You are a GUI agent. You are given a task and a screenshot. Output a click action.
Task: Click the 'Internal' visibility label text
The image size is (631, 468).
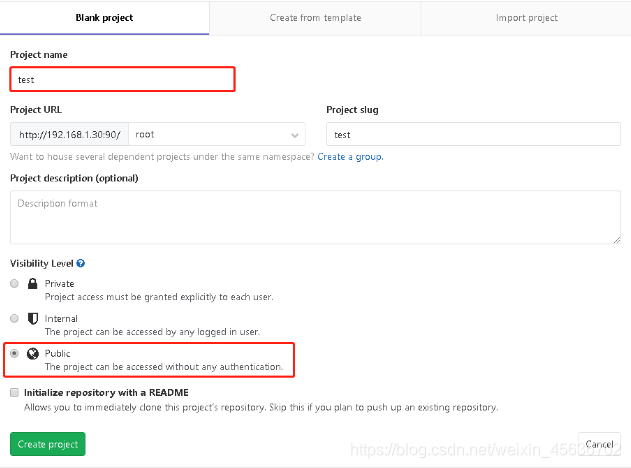point(61,319)
